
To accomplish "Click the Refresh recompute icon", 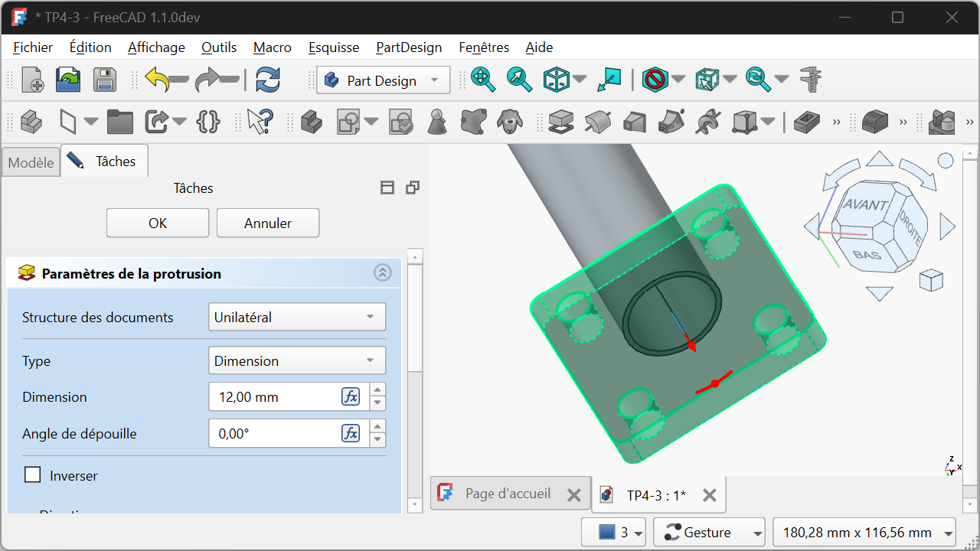I will tap(268, 80).
